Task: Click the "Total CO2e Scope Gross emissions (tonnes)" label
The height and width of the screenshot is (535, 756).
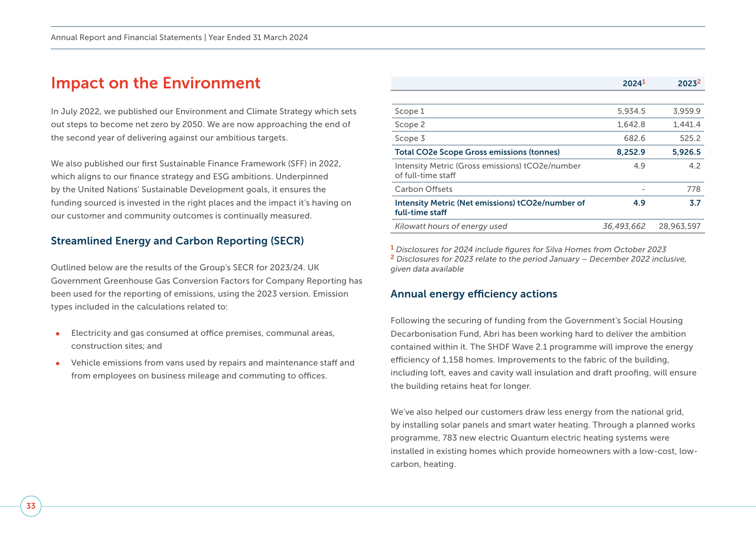Action: 477,152
